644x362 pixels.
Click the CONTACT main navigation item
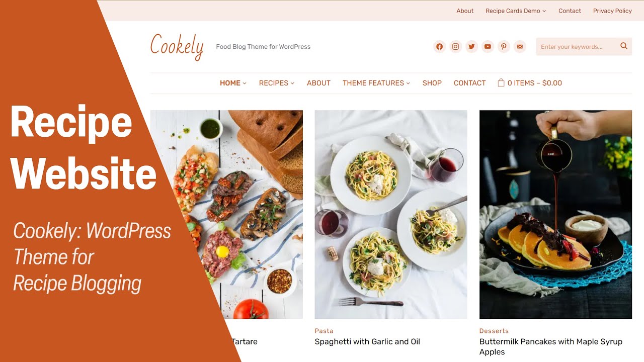click(469, 83)
